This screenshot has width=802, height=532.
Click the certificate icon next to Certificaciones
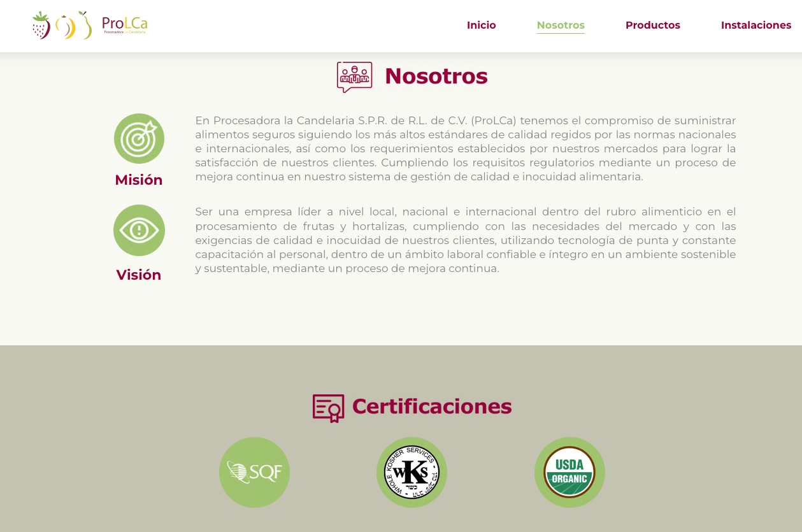pos(329,408)
